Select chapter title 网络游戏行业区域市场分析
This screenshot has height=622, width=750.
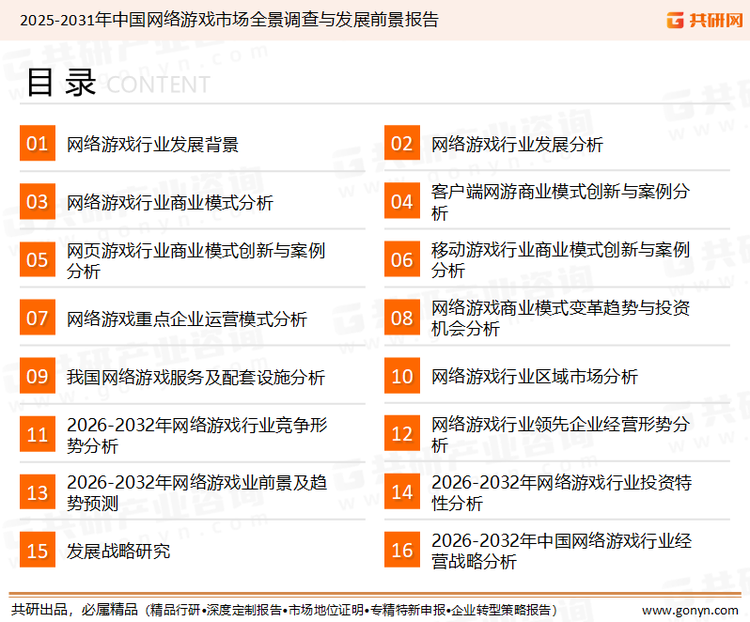(534, 377)
